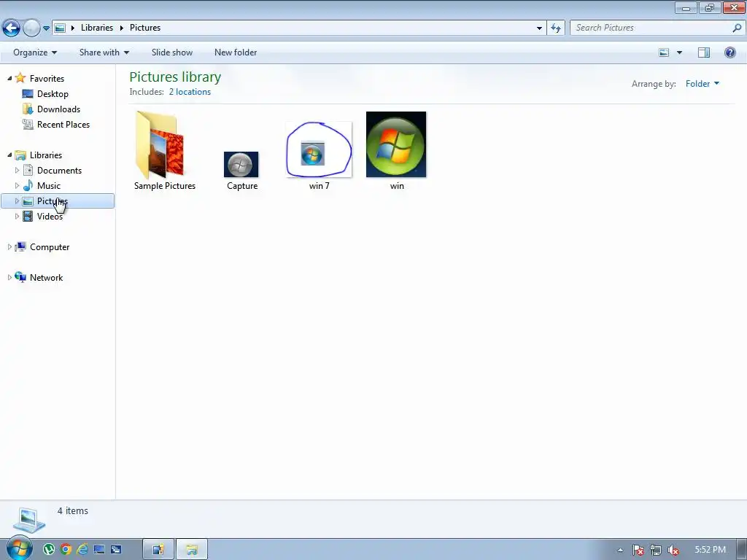Click the Pictures breadcrumb in address bar
The width and height of the screenshot is (747, 560).
tap(145, 28)
